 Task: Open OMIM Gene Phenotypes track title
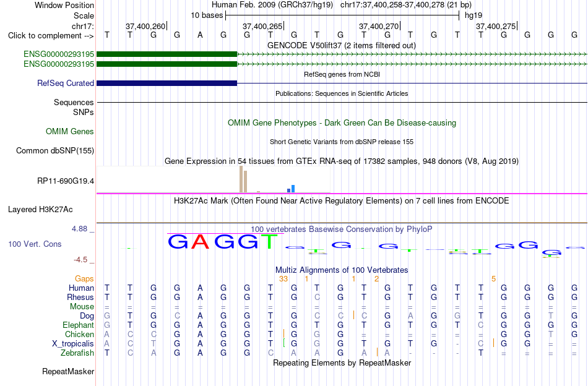342,123
